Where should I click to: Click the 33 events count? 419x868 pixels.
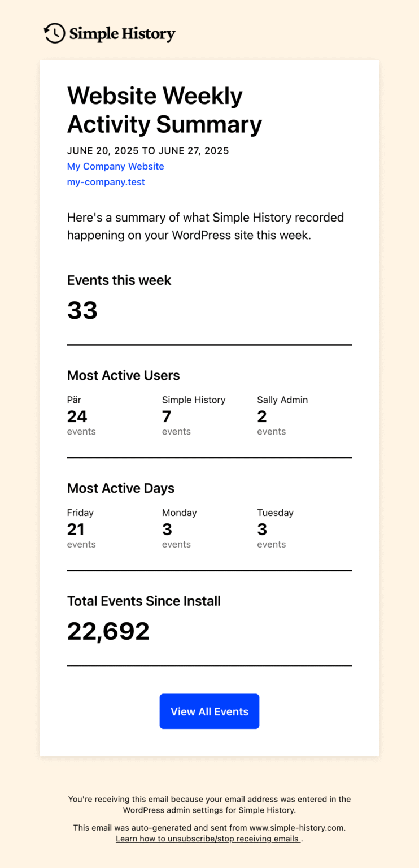(x=82, y=310)
